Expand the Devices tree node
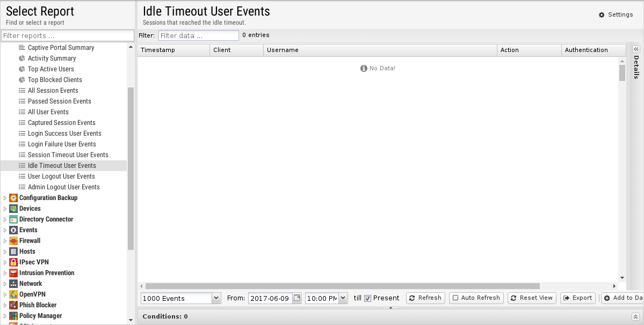This screenshot has width=644, height=325. point(5,209)
